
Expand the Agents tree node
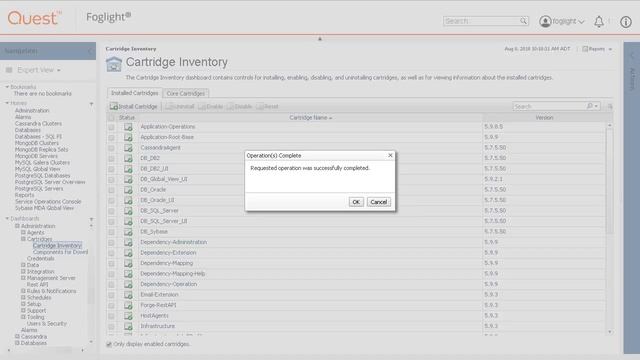[23, 232]
